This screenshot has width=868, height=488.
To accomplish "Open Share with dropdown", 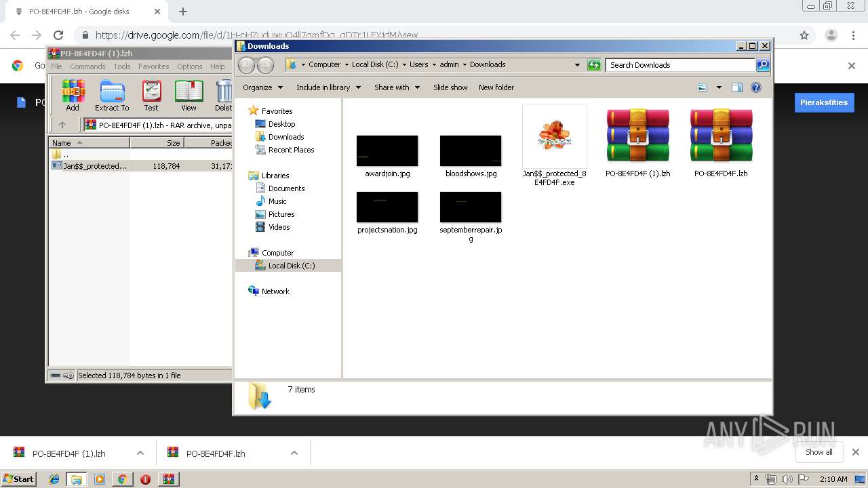I will pyautogui.click(x=397, y=87).
